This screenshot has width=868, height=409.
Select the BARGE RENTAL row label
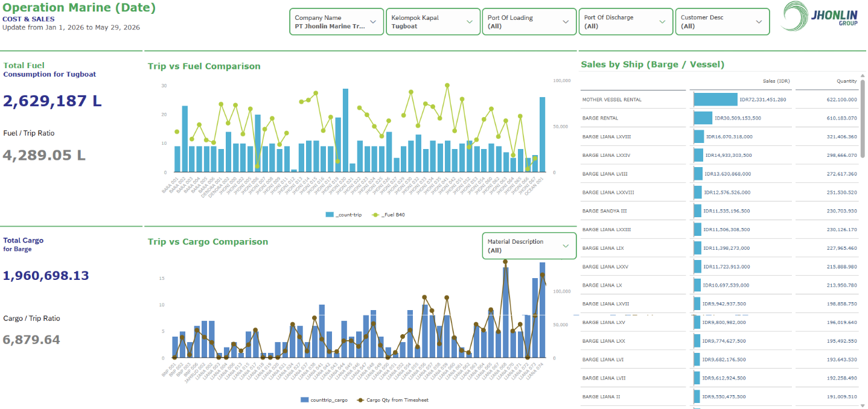point(600,118)
